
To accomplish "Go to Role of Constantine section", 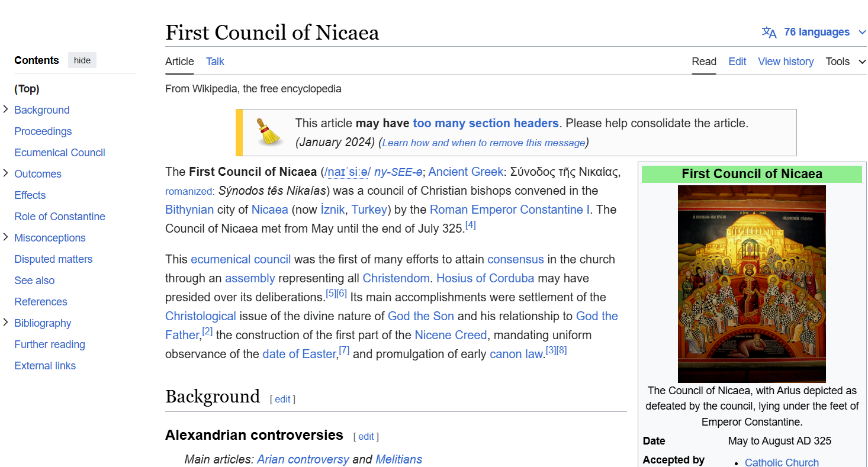I will point(60,217).
